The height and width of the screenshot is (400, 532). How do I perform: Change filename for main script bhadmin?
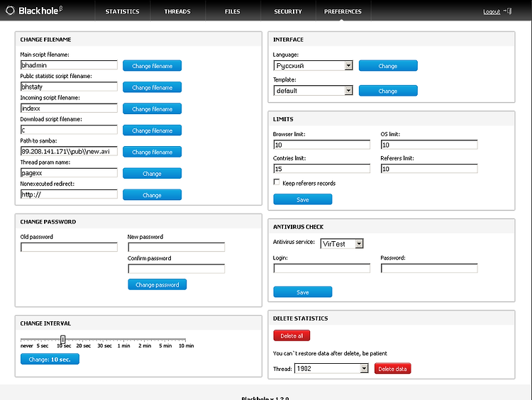pyautogui.click(x=152, y=66)
